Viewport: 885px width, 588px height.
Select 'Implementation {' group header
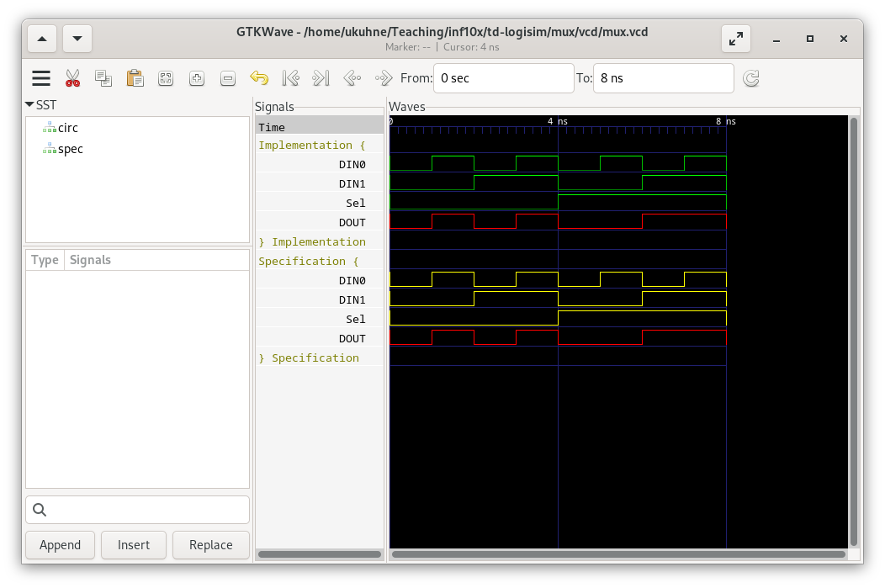(x=320, y=145)
